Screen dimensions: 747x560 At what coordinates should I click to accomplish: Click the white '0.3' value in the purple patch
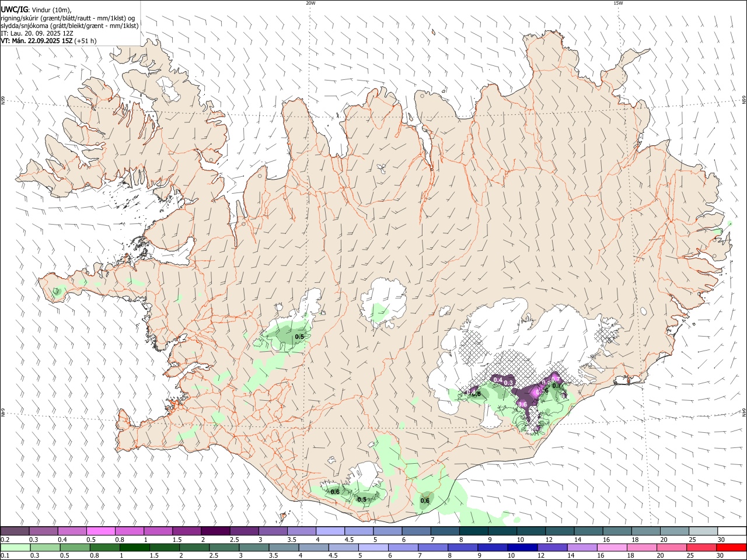(508, 383)
